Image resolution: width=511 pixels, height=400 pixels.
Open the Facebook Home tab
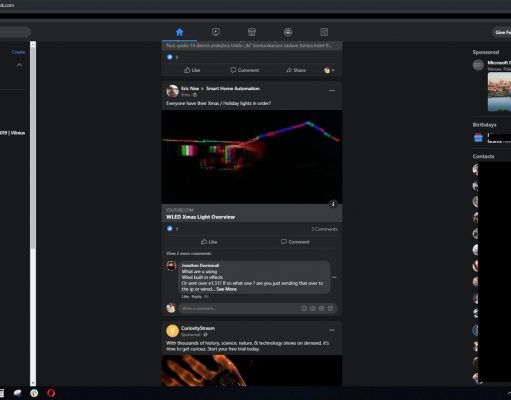coord(180,32)
